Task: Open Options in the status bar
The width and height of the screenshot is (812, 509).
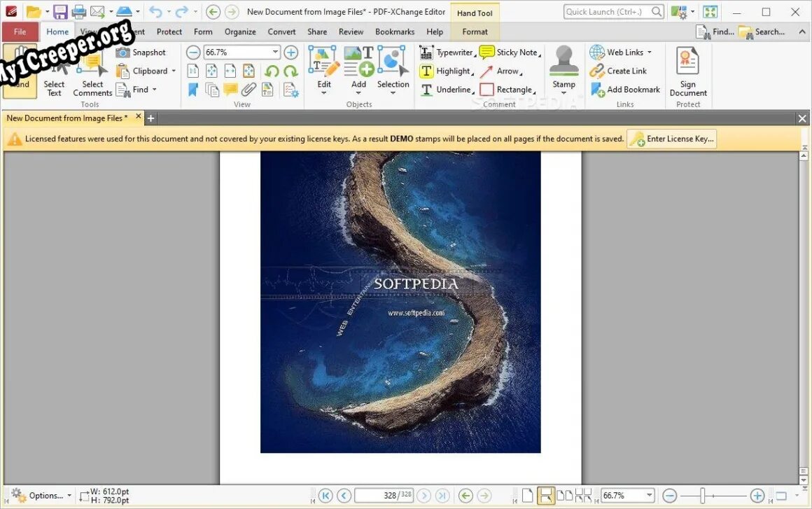Action: click(41, 496)
